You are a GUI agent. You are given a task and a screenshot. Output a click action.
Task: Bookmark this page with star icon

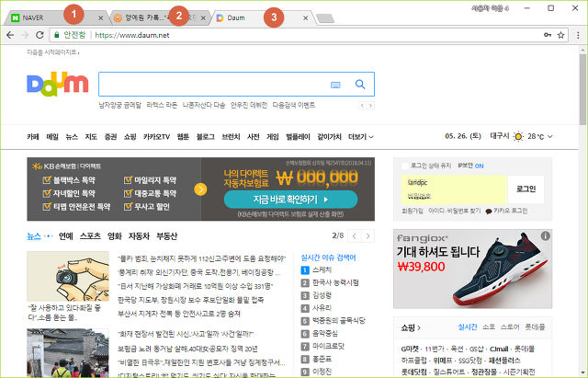point(560,35)
